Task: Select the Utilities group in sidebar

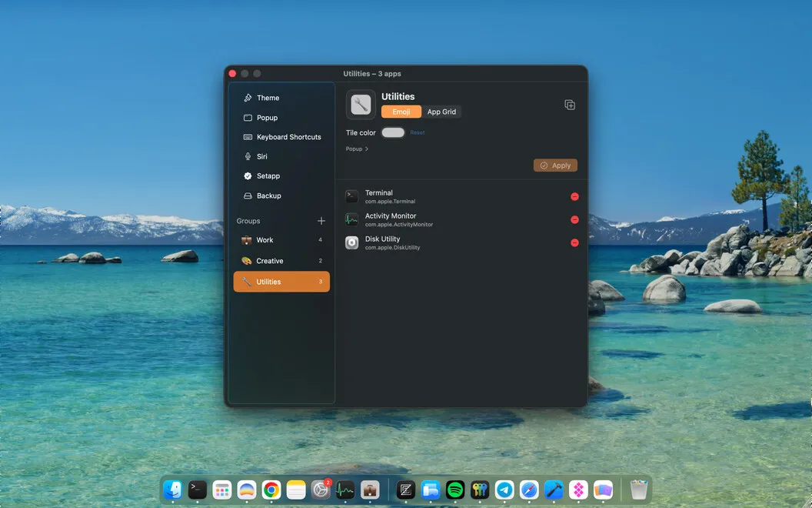Action: click(x=281, y=282)
